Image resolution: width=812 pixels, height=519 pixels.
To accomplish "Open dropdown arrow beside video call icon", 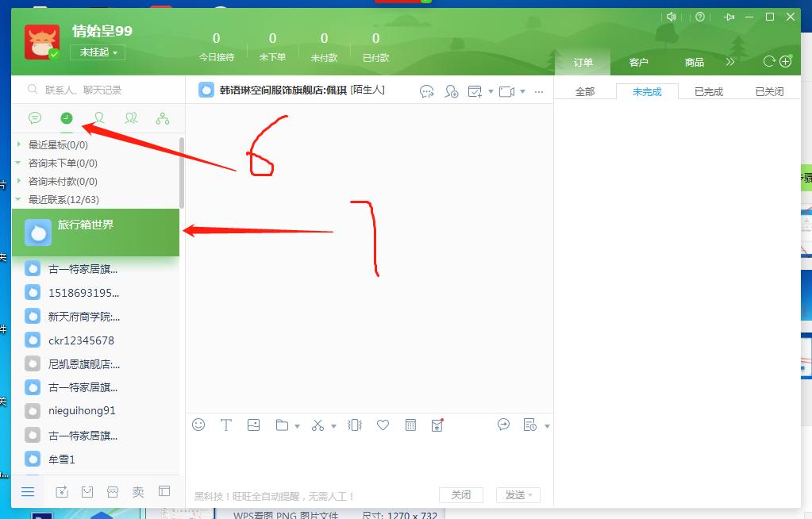I will pyautogui.click(x=522, y=92).
